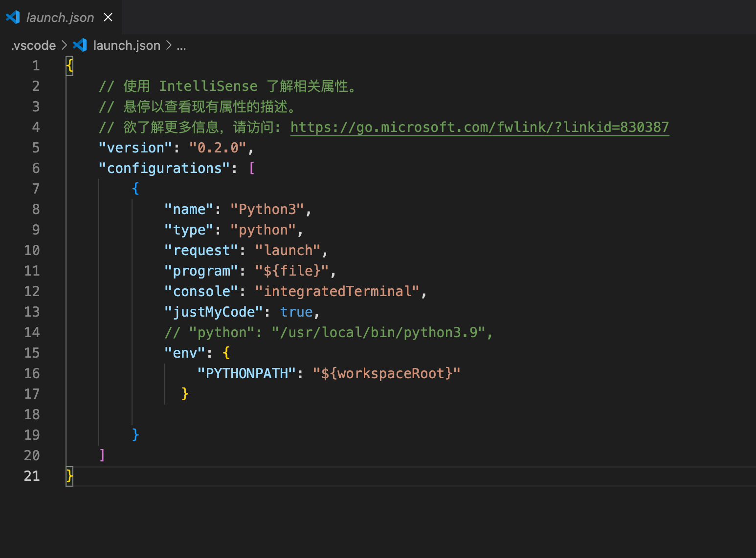The height and width of the screenshot is (558, 756).
Task: Close the launch.json editor tab
Action: (x=108, y=17)
